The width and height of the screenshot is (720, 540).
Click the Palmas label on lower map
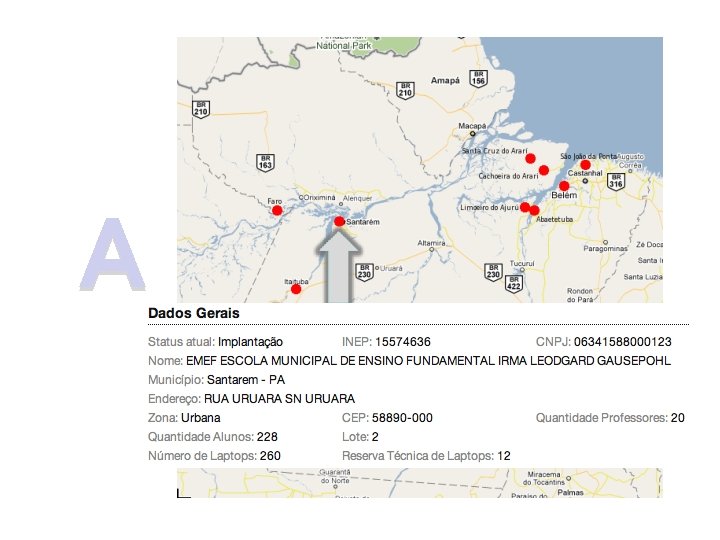[x=570, y=493]
